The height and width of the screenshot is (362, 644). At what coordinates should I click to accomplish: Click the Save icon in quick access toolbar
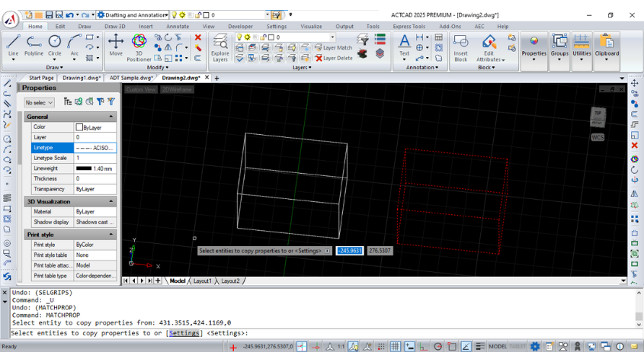50,14
